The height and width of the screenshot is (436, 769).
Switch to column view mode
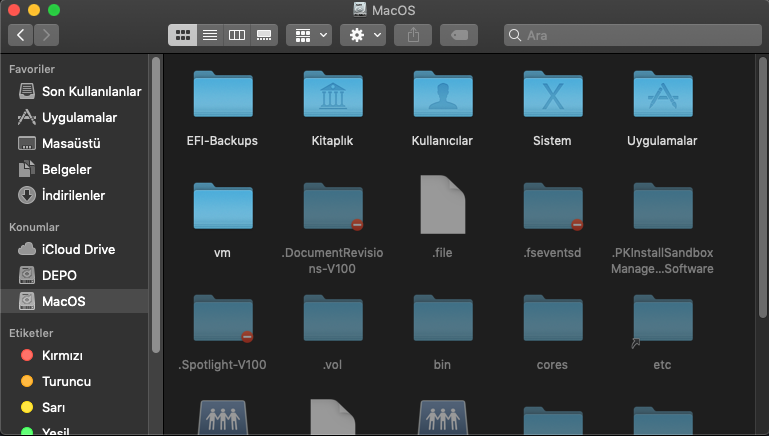click(237, 35)
